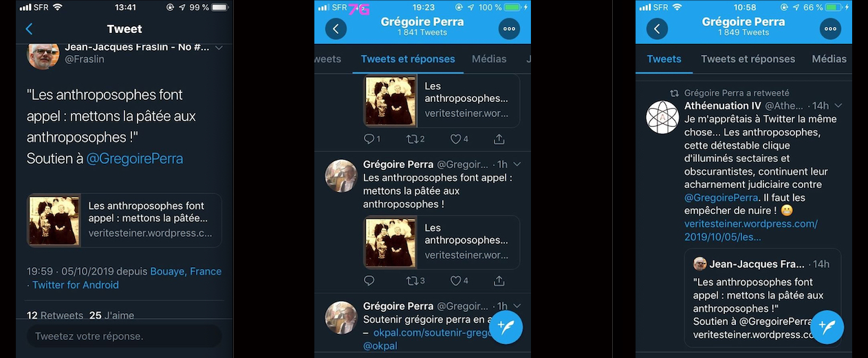Tap the Twitter for Android source link
Screen dimensions: 868x358
click(x=76, y=285)
